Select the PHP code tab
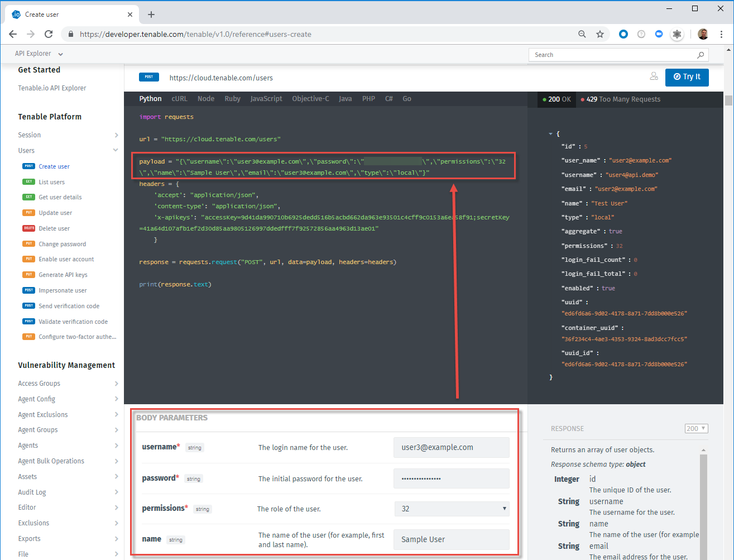 (x=368, y=99)
